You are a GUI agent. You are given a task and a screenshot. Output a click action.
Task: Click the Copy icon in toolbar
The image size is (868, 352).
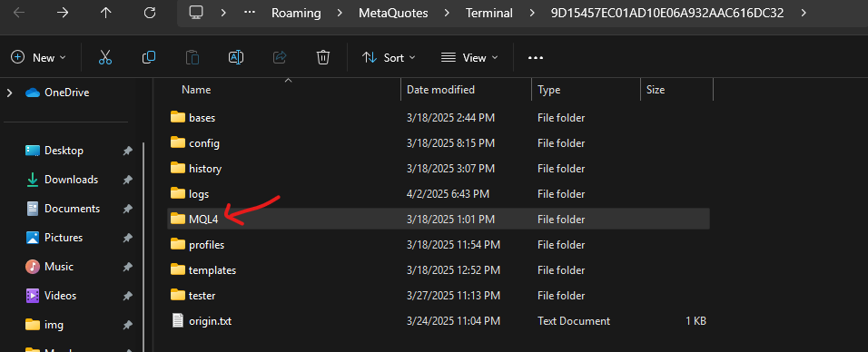(149, 57)
